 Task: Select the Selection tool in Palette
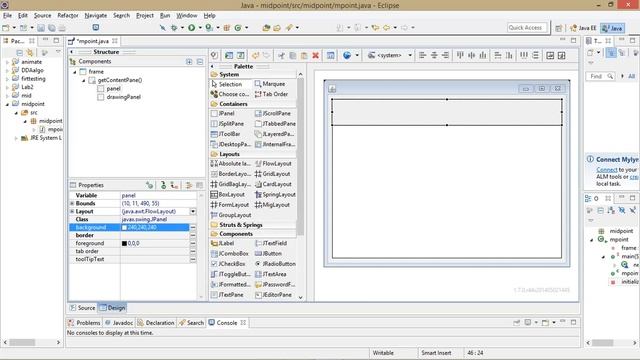coord(227,84)
